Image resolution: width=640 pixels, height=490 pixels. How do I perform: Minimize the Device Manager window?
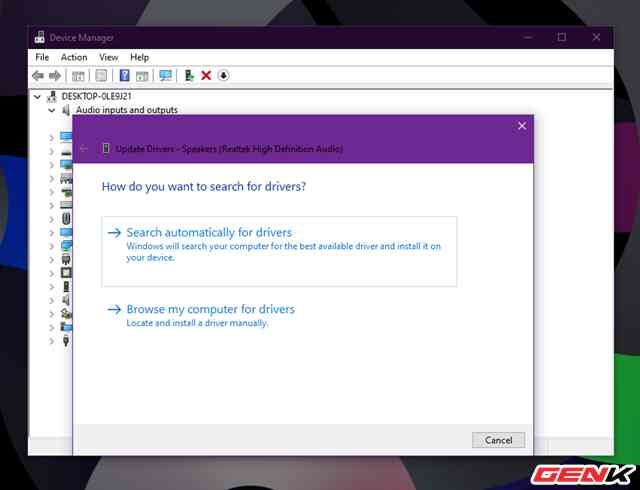[528, 37]
